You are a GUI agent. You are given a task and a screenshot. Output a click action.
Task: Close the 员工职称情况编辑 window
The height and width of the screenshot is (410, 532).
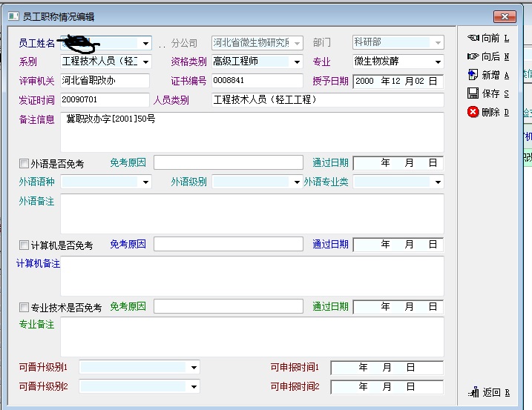coord(505,16)
